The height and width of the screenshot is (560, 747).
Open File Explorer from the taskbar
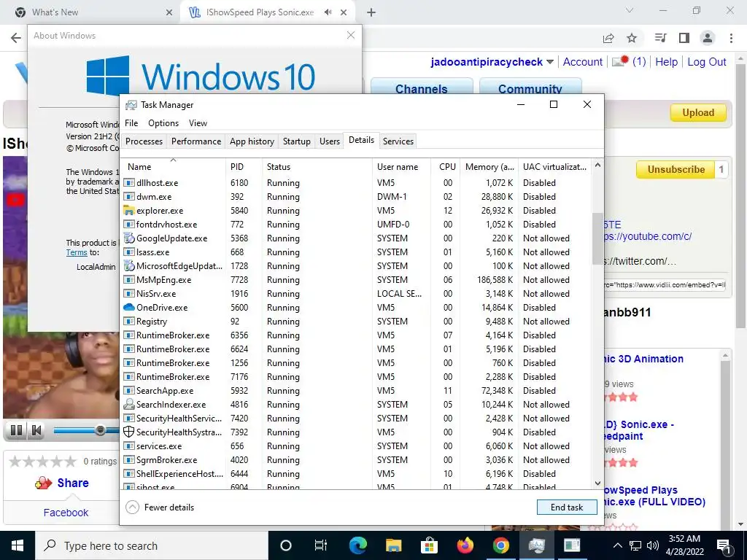[x=393, y=545]
